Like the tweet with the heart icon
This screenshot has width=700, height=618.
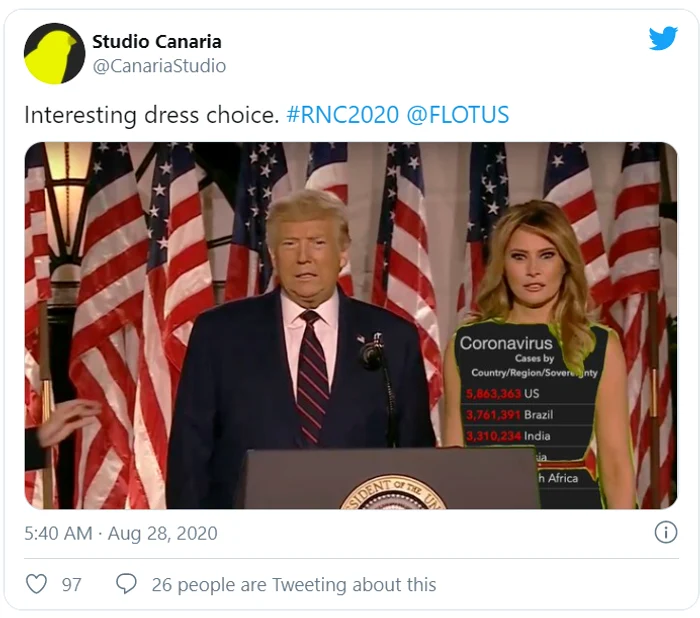coord(37,584)
